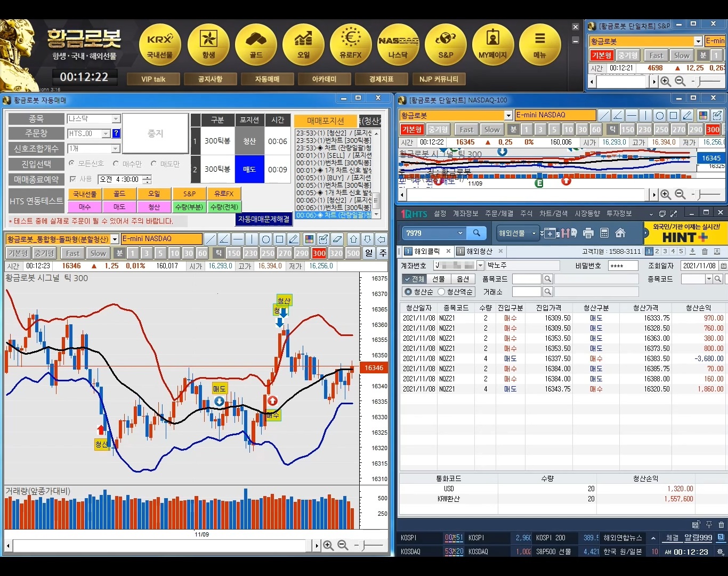Expand 종목 dropdown showing 나스닥
The width and height of the screenshot is (728, 576).
116,118
